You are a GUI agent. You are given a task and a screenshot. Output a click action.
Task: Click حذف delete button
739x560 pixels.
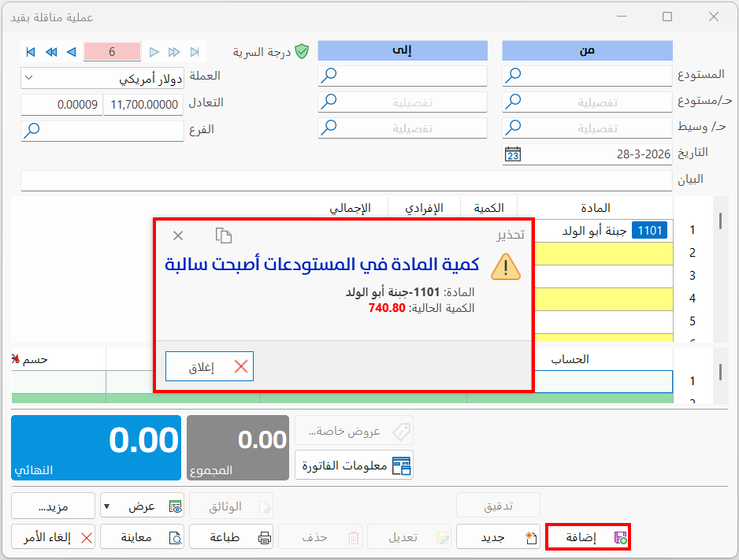click(x=320, y=537)
